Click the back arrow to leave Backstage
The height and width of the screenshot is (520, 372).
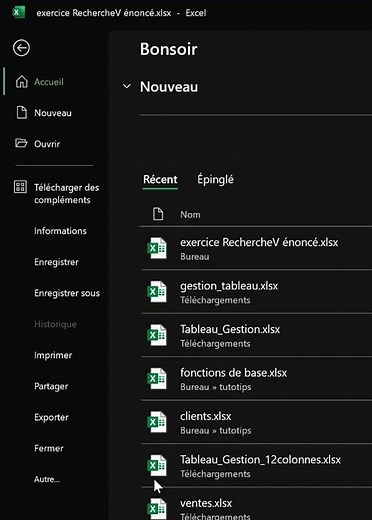(x=21, y=48)
